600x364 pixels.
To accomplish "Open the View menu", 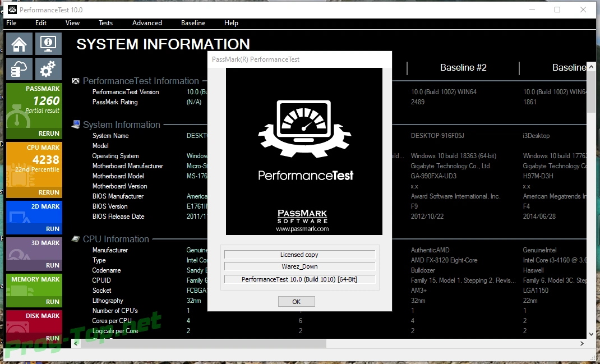I will [x=72, y=23].
